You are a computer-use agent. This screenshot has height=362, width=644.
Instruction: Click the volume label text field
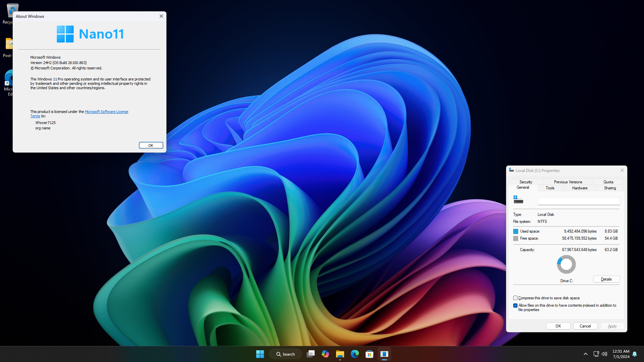click(579, 201)
